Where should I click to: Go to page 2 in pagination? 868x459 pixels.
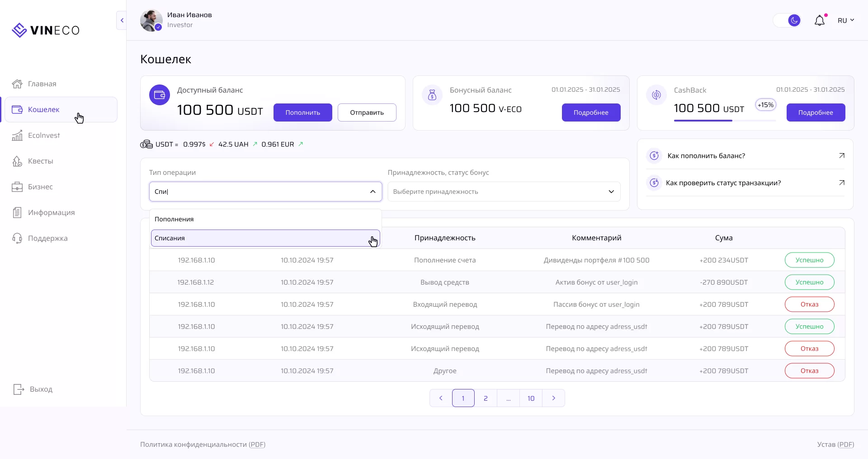[486, 398]
